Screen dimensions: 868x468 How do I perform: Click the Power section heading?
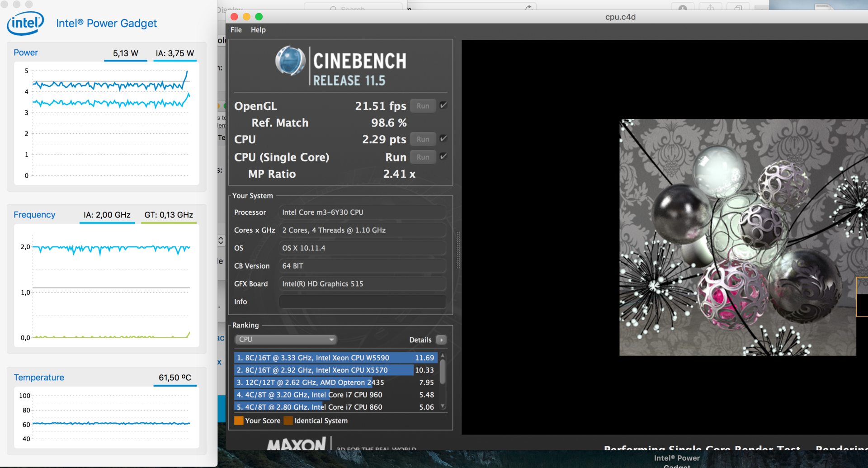tap(26, 52)
